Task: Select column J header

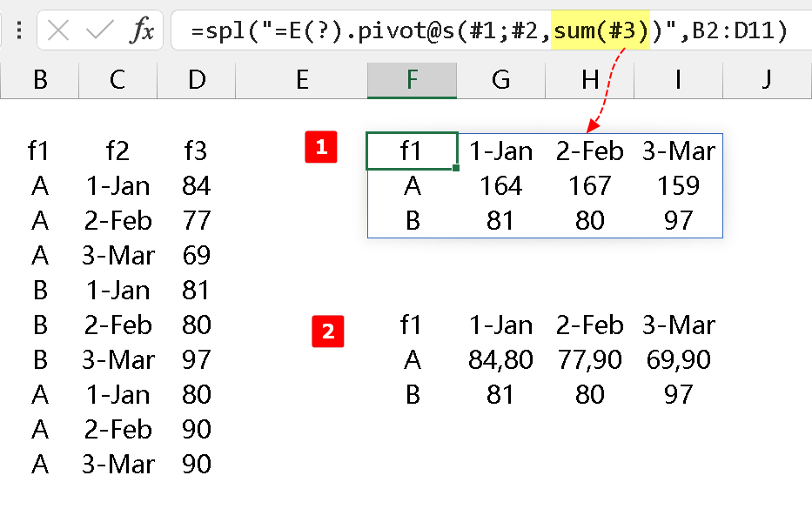Action: 766,80
